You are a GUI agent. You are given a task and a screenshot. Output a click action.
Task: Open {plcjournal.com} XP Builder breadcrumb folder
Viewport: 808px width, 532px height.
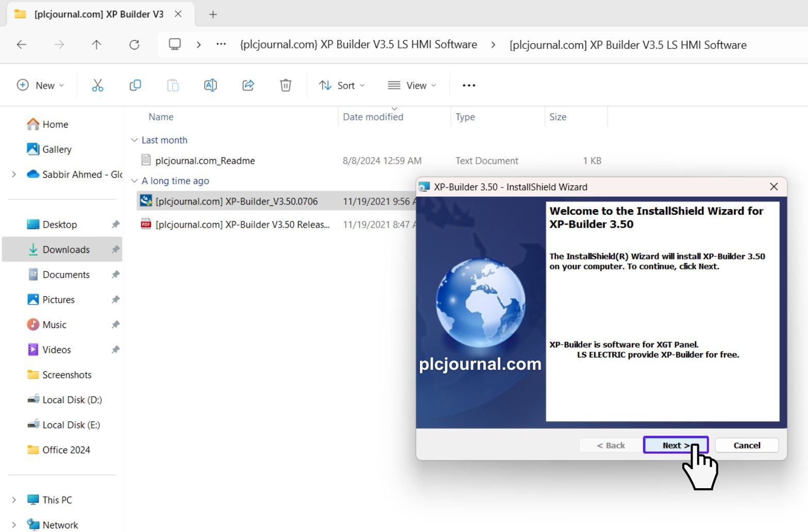click(x=359, y=45)
